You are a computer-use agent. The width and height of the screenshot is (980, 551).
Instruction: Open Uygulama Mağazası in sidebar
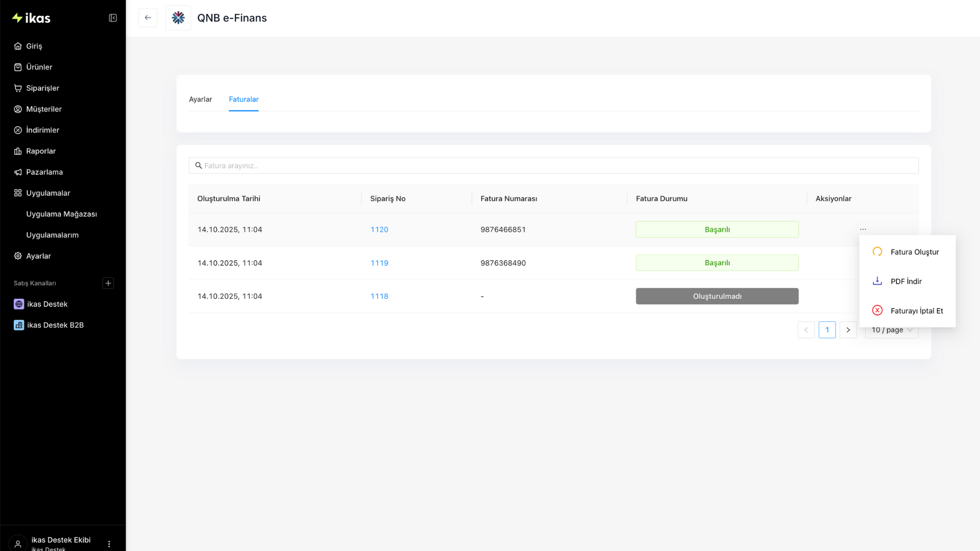click(62, 214)
